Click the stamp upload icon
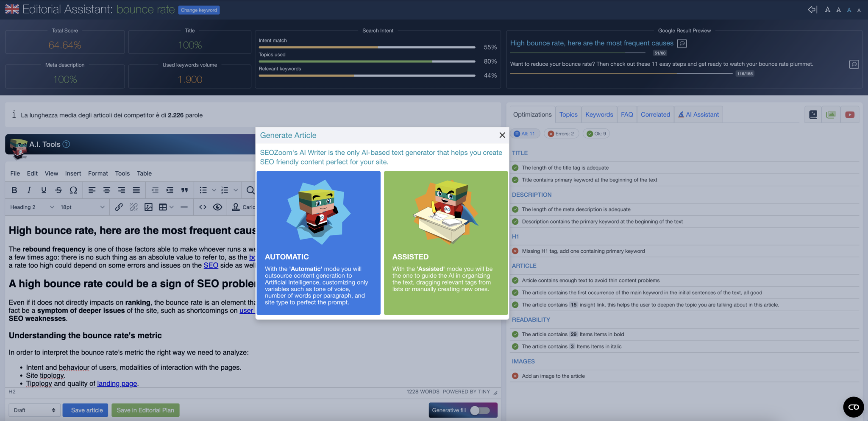 pyautogui.click(x=236, y=207)
